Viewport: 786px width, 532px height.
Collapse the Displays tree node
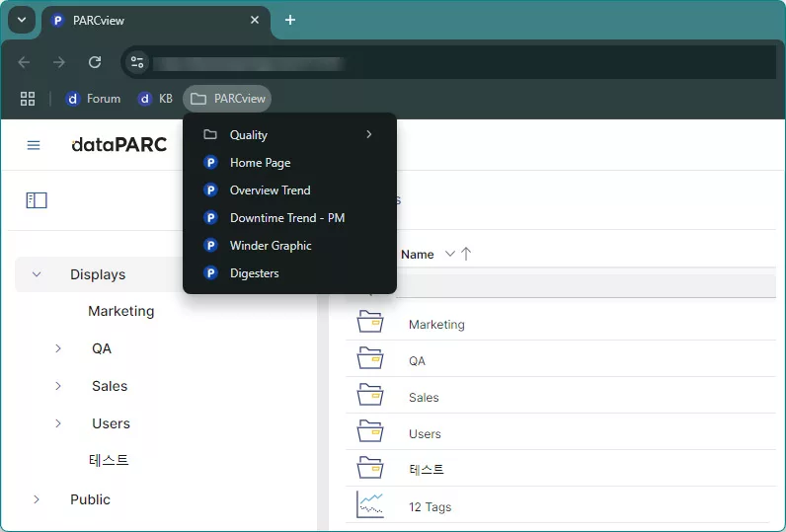(x=37, y=274)
